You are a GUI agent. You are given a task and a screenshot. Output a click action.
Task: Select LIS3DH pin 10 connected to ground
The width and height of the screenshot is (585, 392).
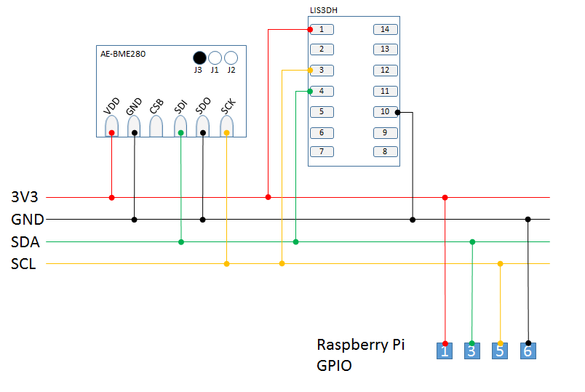click(x=385, y=112)
